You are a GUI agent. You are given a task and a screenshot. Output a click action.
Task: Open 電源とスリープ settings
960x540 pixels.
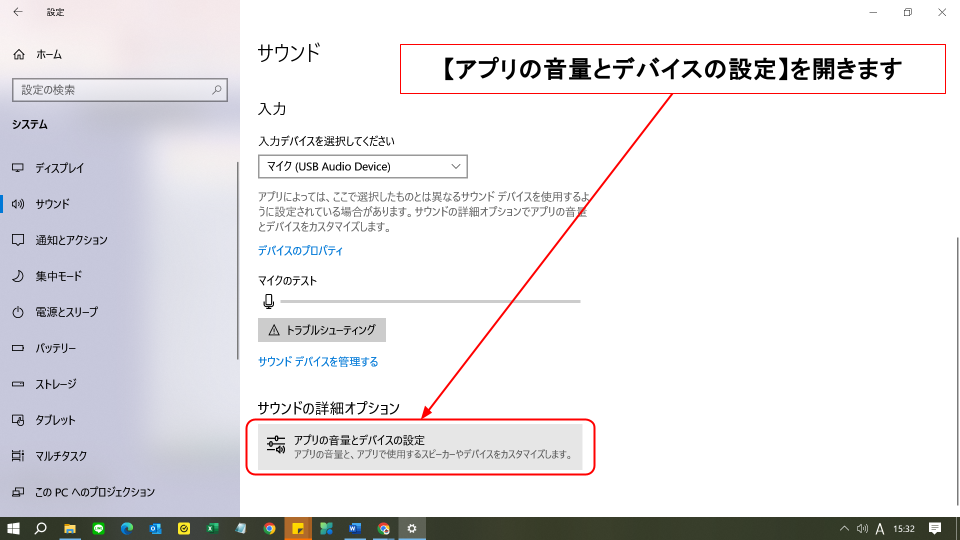(66, 312)
